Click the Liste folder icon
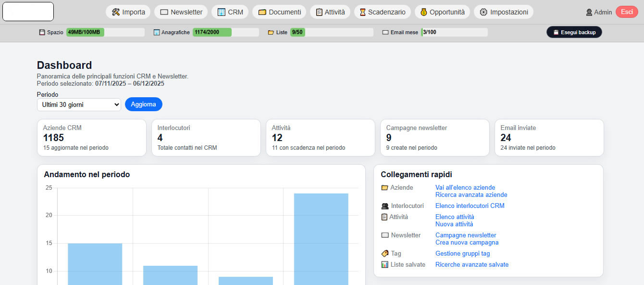The image size is (644, 285). click(x=271, y=32)
